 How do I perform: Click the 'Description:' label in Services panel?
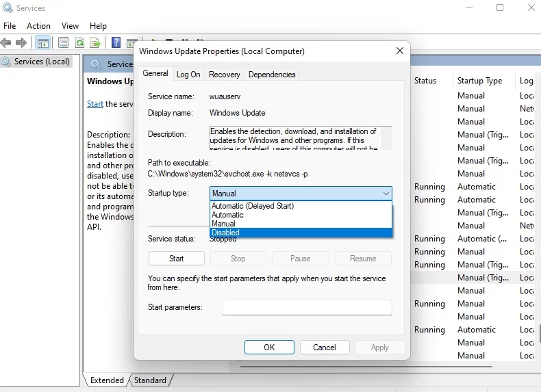coord(109,135)
